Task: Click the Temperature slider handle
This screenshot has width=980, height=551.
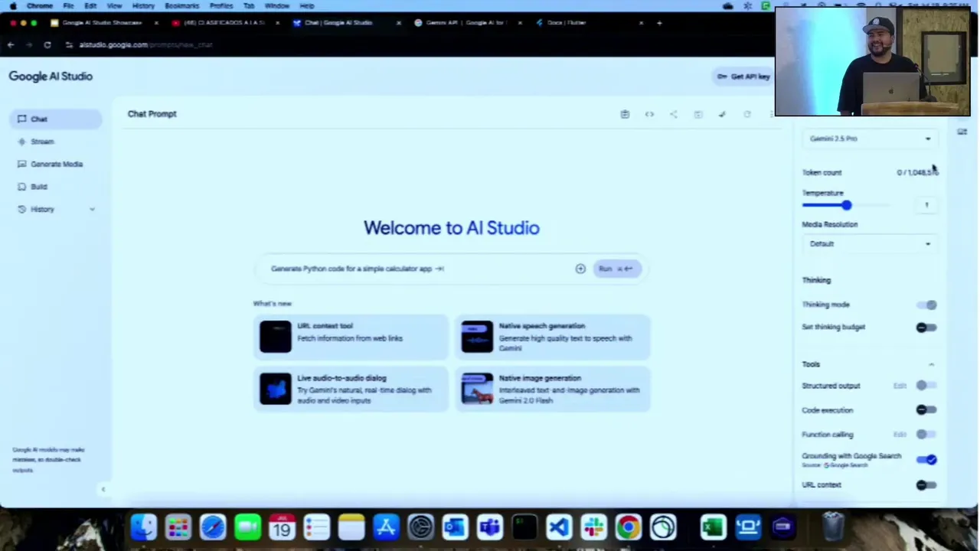Action: pyautogui.click(x=846, y=205)
